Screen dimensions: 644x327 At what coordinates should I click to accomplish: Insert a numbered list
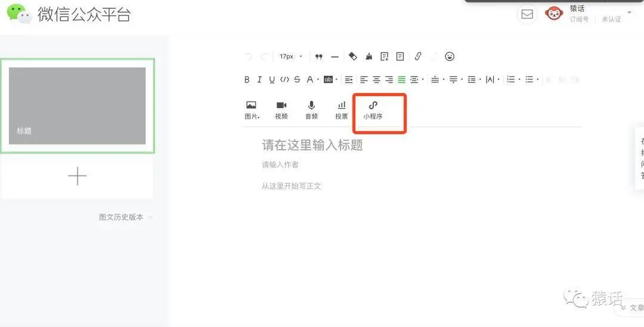point(510,79)
